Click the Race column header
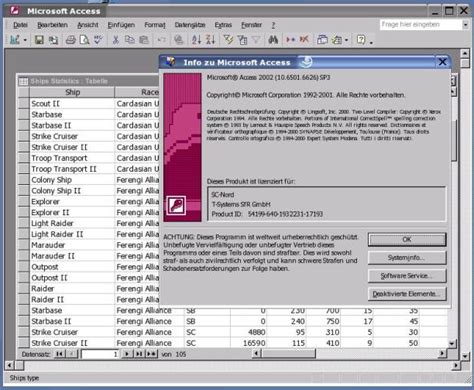This screenshot has width=474, height=390. [x=137, y=92]
